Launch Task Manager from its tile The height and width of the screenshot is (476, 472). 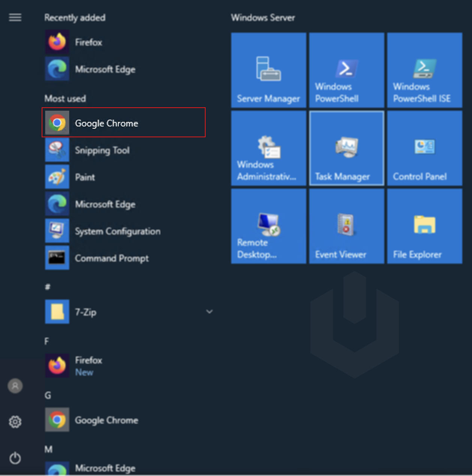346,149
